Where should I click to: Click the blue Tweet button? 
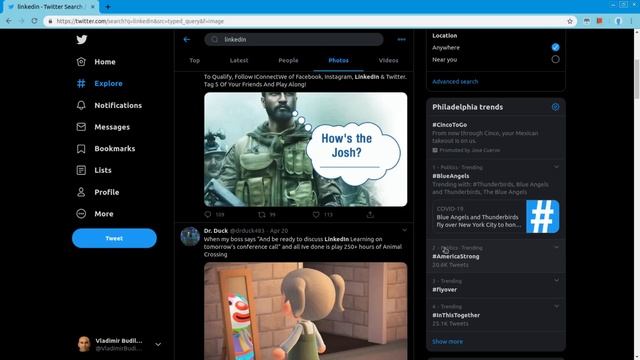coord(114,238)
